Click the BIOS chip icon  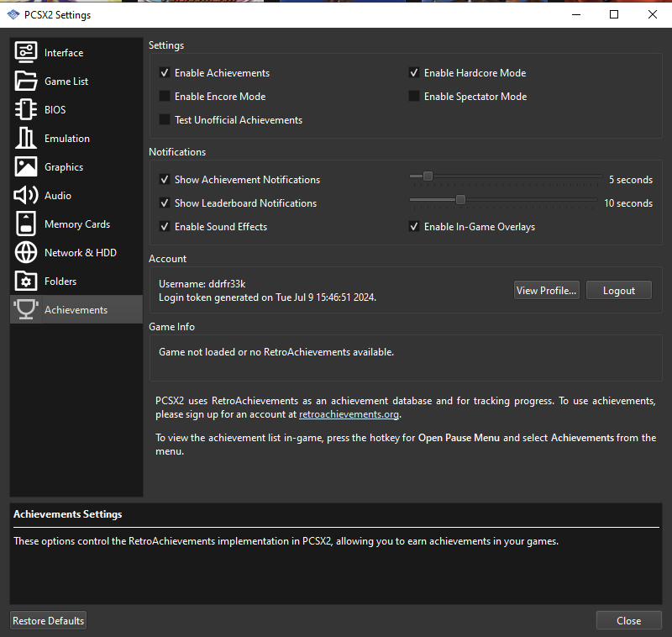click(26, 110)
